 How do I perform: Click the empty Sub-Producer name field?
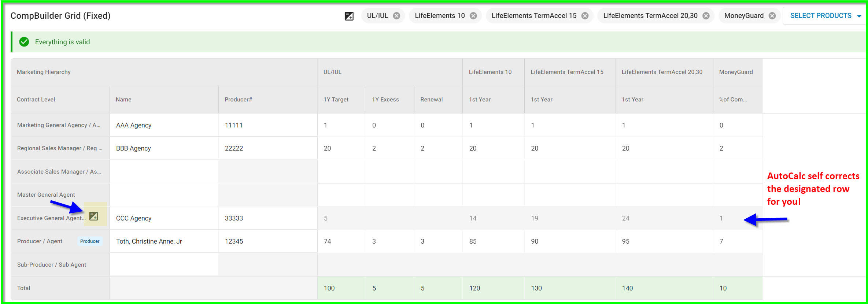coord(164,265)
